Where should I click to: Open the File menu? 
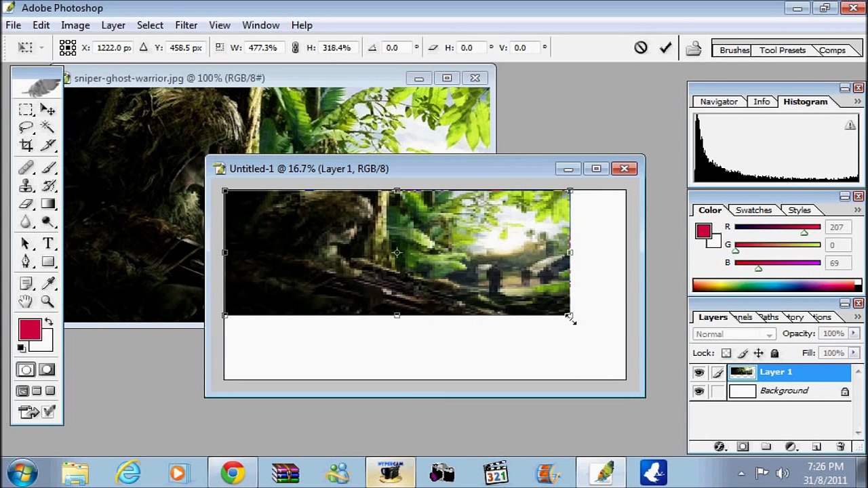tap(14, 25)
